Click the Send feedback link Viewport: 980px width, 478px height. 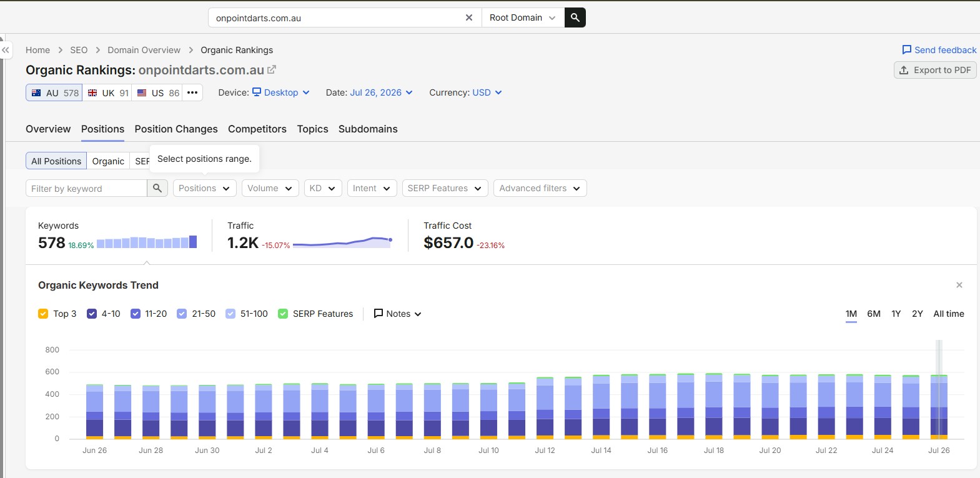pyautogui.click(x=945, y=50)
